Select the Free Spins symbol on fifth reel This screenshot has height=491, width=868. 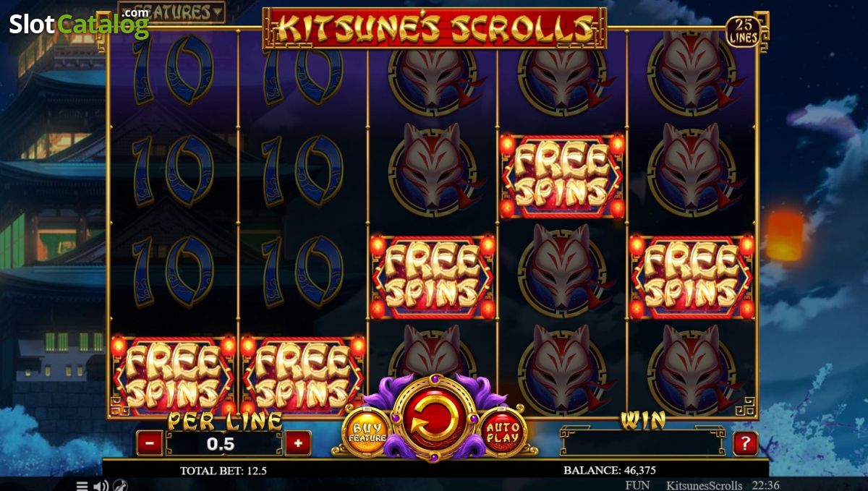(692, 278)
